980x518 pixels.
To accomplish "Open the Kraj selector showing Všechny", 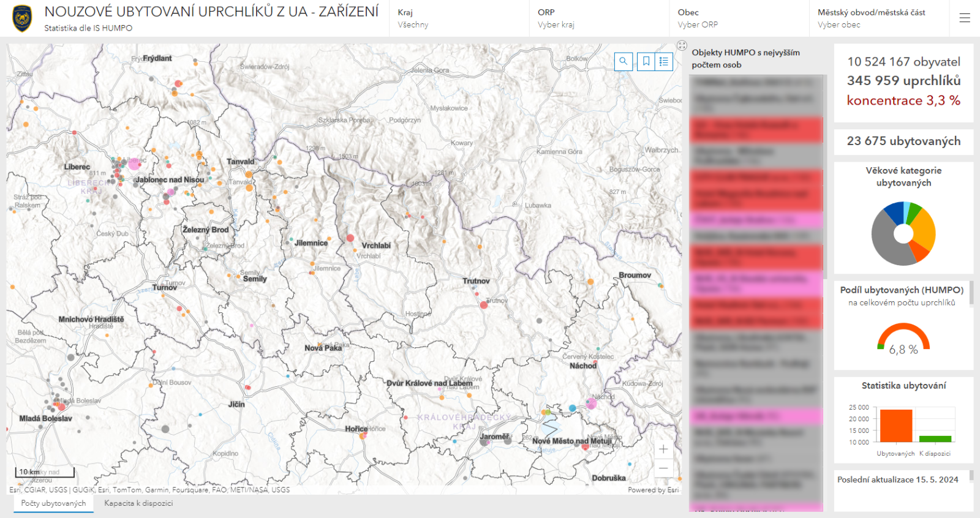I will click(459, 18).
